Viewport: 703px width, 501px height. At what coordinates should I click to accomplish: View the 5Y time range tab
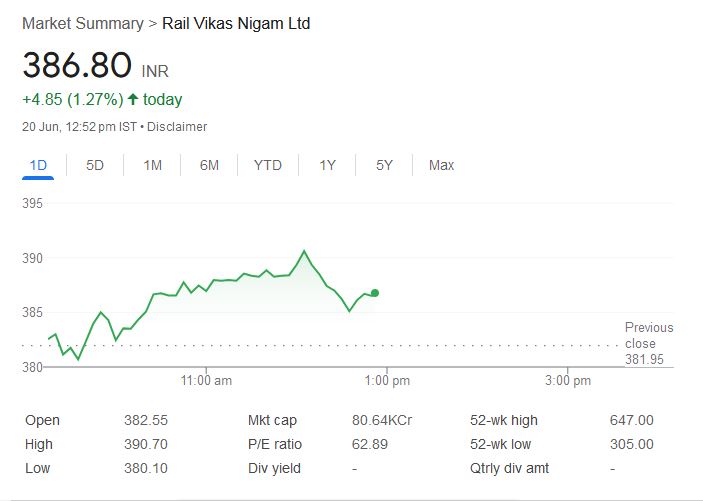point(384,165)
